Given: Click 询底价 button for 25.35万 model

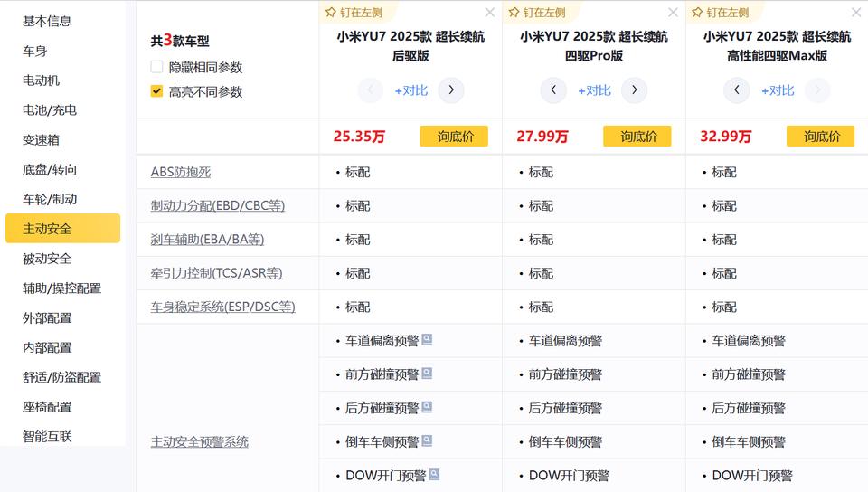Looking at the screenshot, I should point(454,137).
